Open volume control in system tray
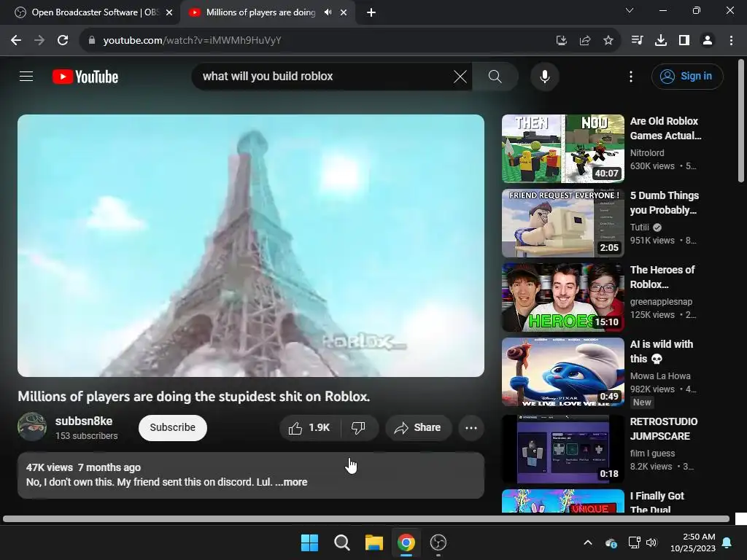The width and height of the screenshot is (747, 560). tap(651, 542)
